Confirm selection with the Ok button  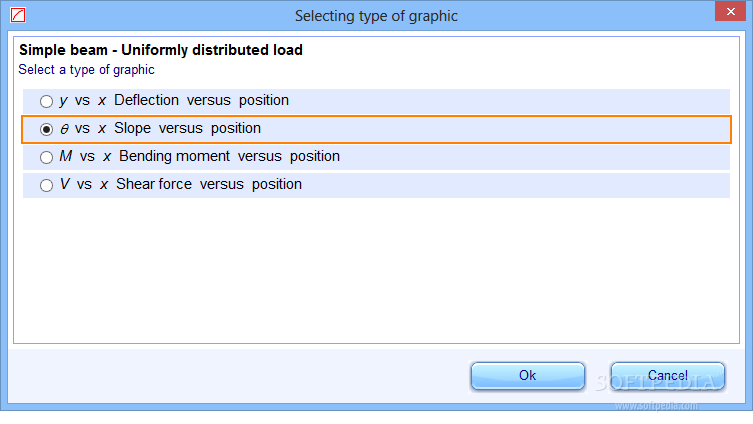coord(528,376)
